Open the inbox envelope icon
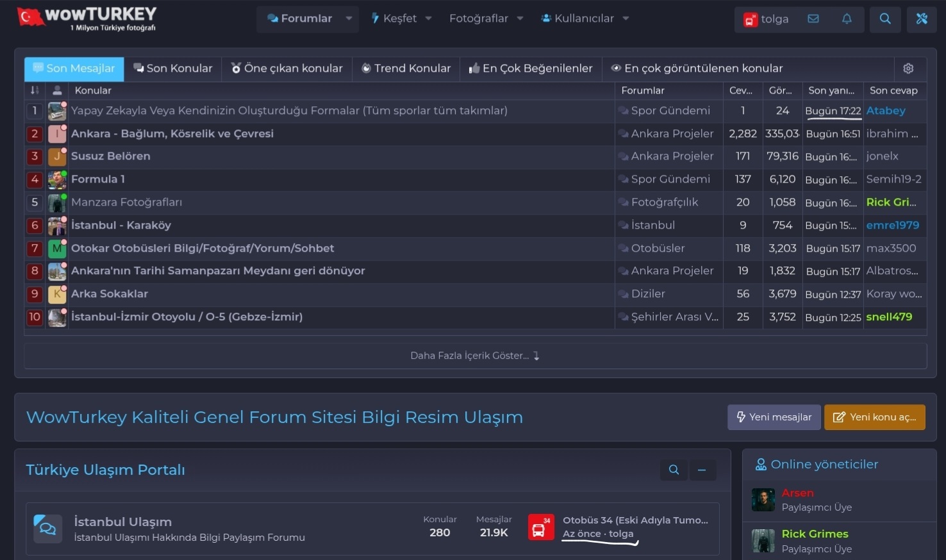Image resolution: width=946 pixels, height=560 pixels. pos(813,19)
